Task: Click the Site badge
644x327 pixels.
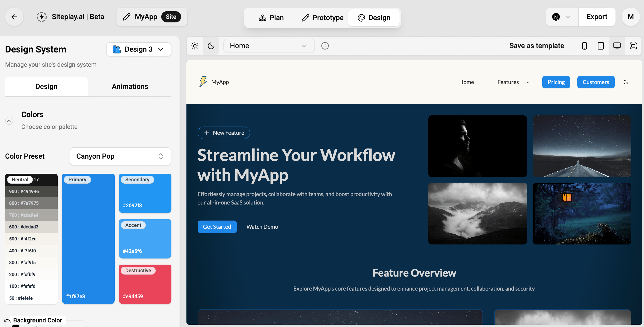Action: [x=171, y=17]
